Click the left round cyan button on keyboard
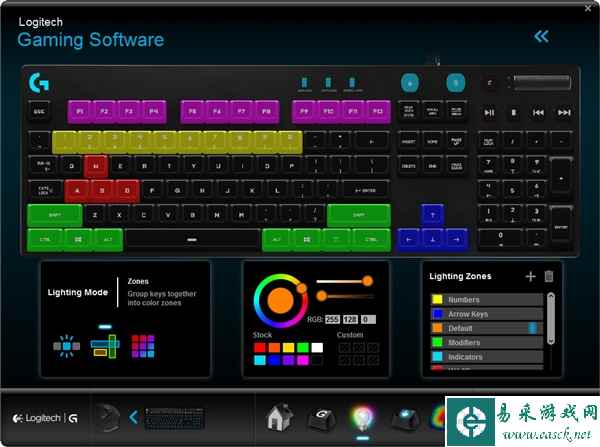 [409, 83]
